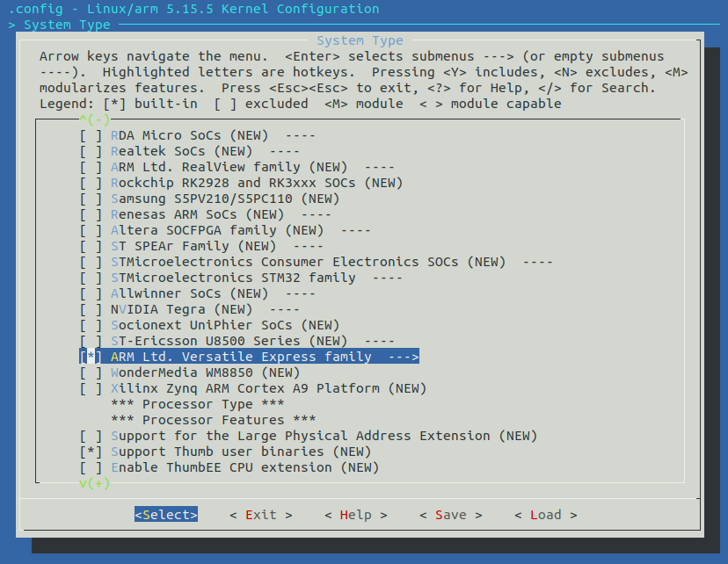Select Samsung S5PV210/S5PC110 label
This screenshot has width=728, height=564.
225,199
